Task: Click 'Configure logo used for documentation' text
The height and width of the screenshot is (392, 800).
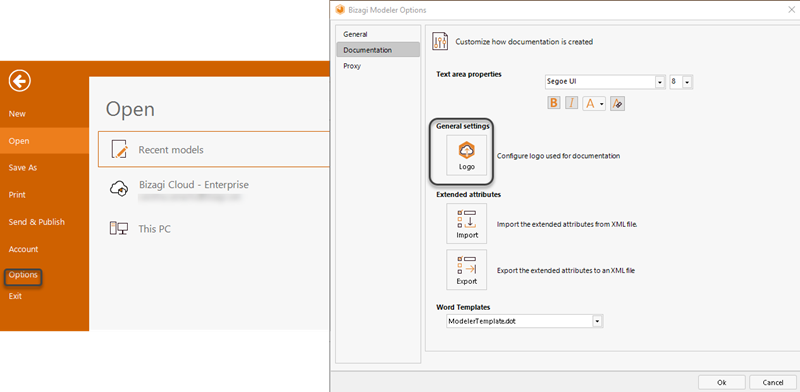Action: (x=559, y=156)
